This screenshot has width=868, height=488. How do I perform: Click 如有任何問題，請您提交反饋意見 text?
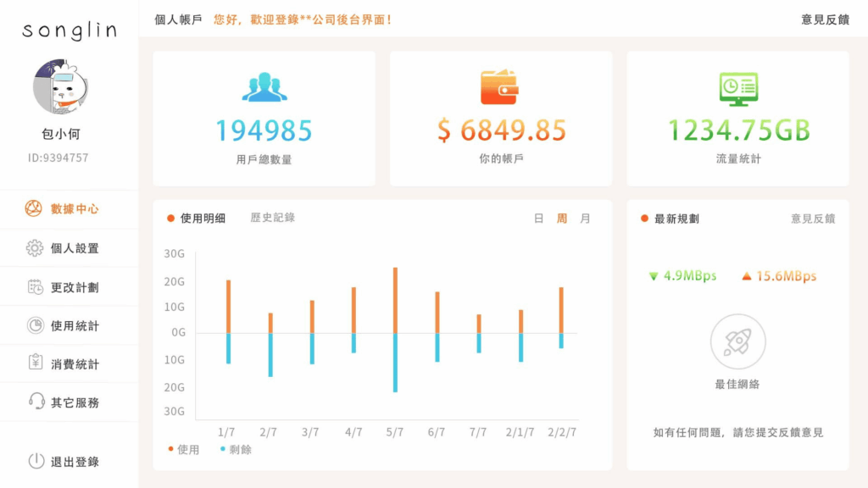point(738,433)
